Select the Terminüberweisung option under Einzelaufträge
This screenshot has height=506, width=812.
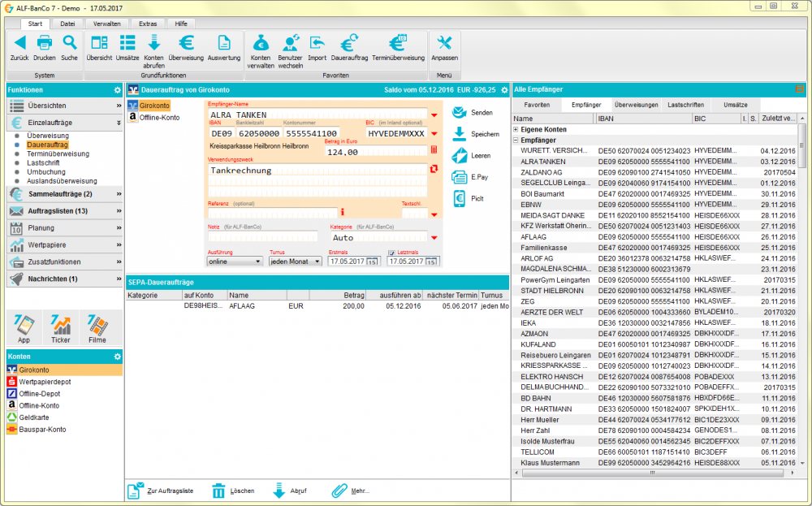58,154
